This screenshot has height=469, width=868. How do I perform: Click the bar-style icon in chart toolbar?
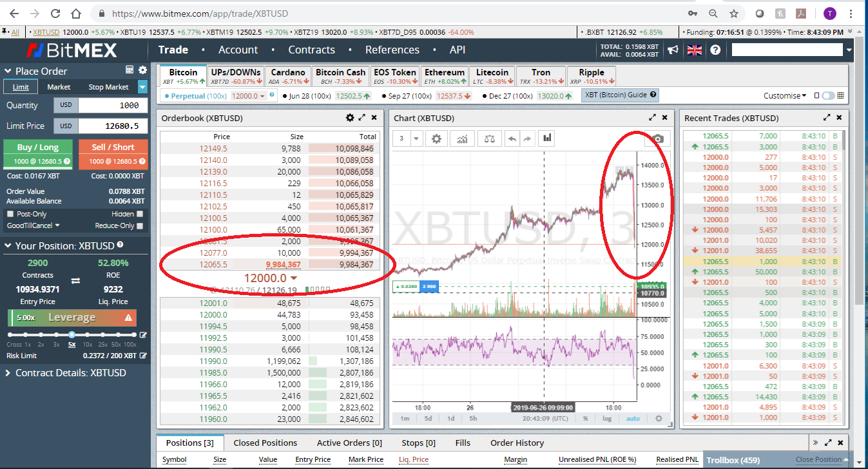click(x=548, y=138)
